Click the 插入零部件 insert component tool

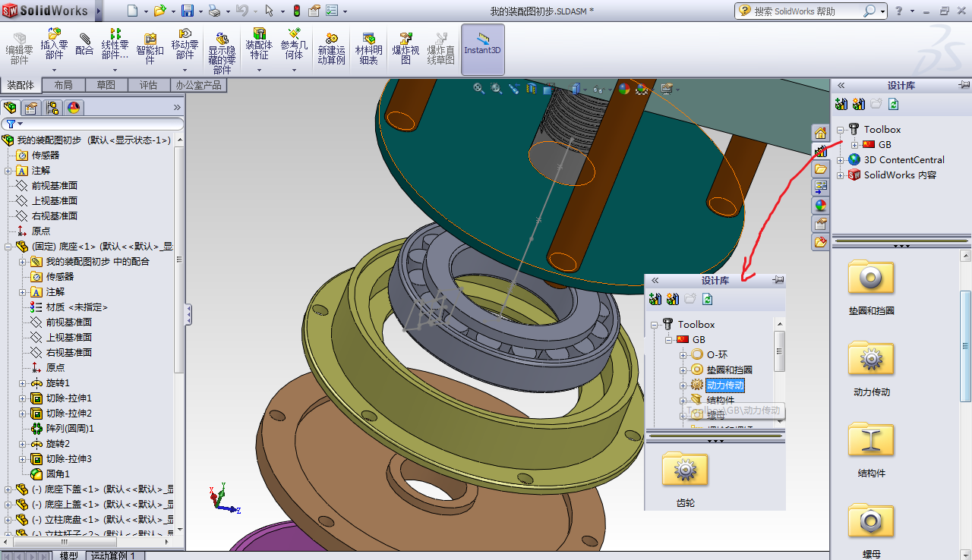[54, 44]
